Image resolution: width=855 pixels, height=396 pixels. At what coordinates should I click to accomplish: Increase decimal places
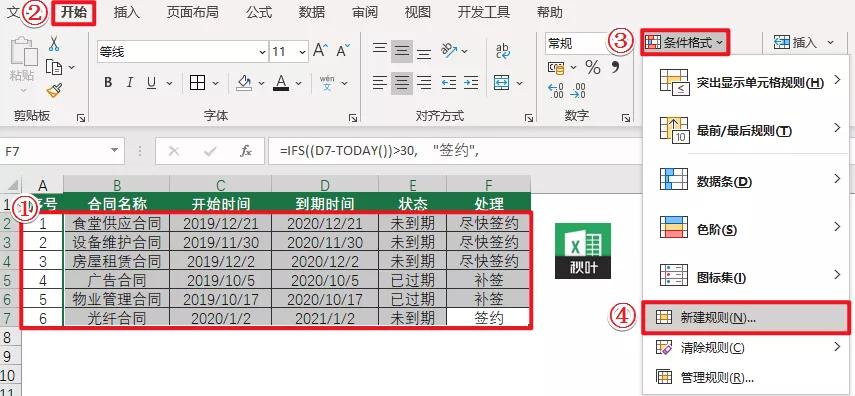[x=556, y=90]
